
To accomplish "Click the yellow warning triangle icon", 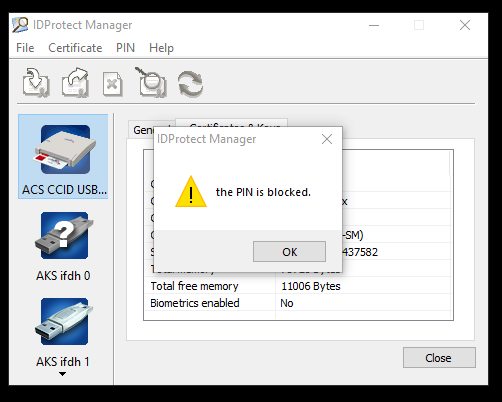I will (x=191, y=192).
